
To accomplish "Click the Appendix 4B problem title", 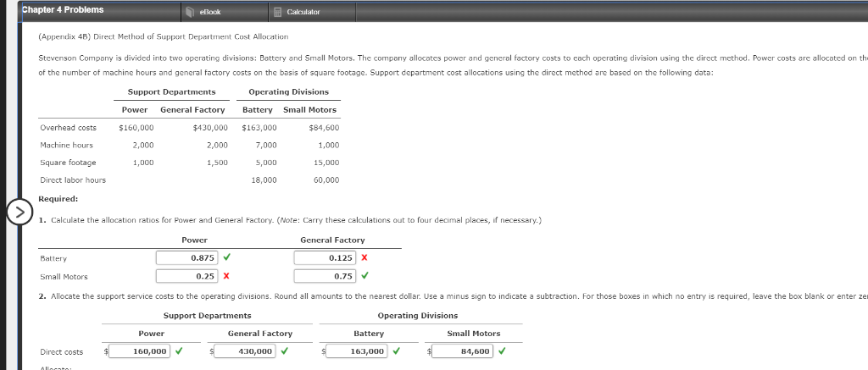I will 164,36.
